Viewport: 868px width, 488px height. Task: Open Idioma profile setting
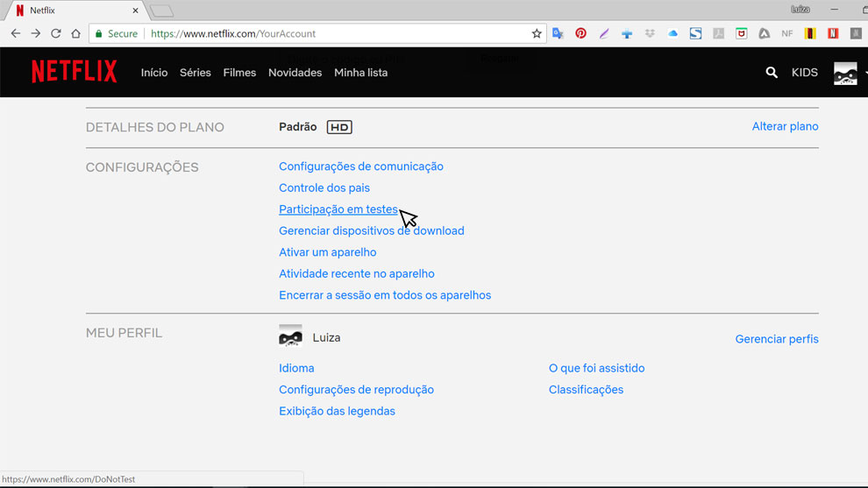pyautogui.click(x=296, y=369)
